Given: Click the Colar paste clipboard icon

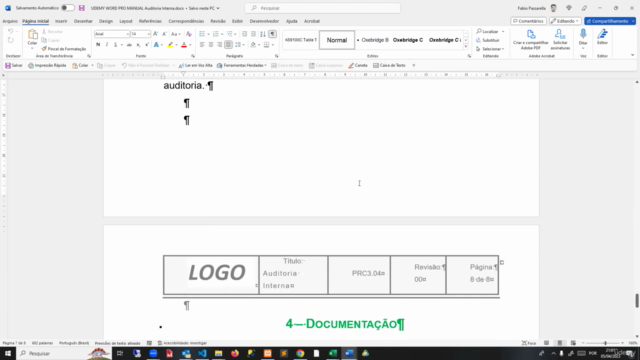Looking at the screenshot, I should coord(32,35).
